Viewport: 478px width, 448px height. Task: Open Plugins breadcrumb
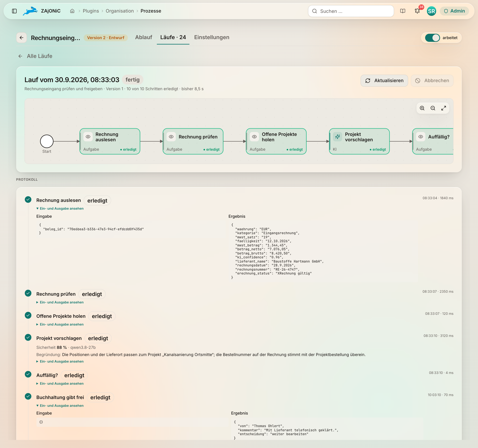tap(91, 11)
